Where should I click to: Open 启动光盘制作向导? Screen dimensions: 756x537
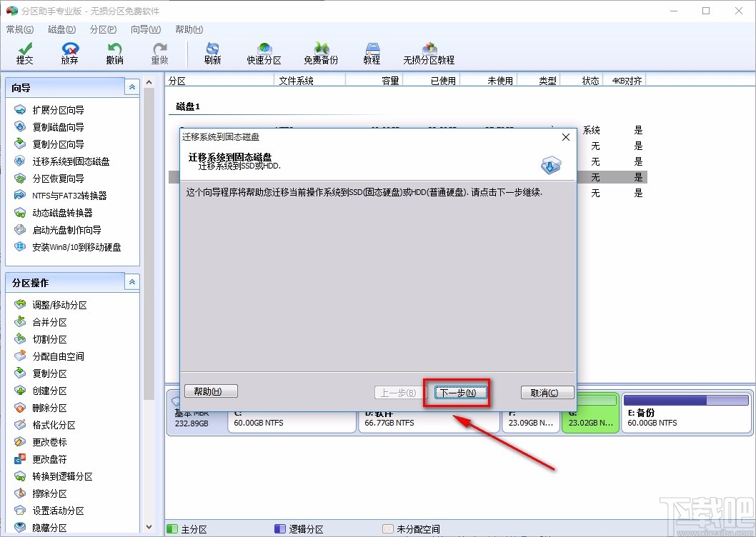58,230
